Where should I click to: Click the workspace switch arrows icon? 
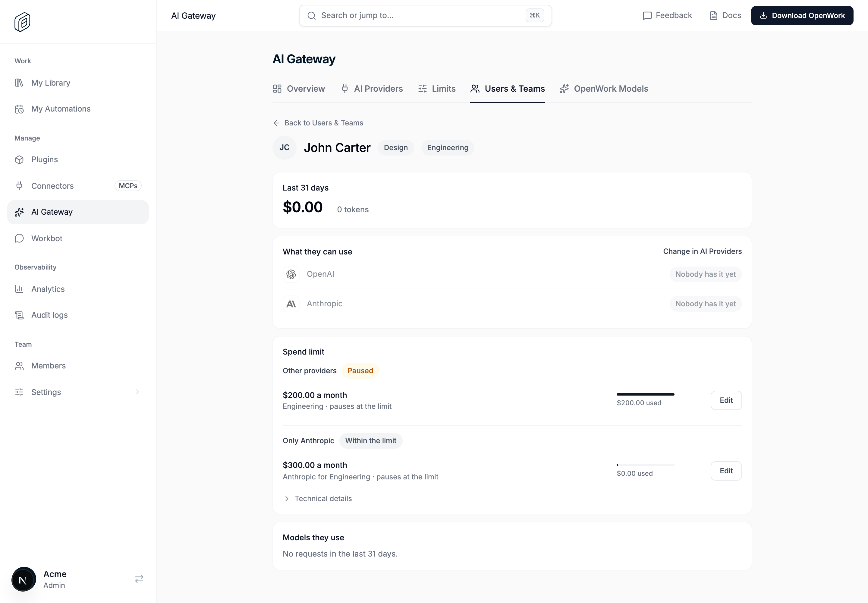pos(139,579)
